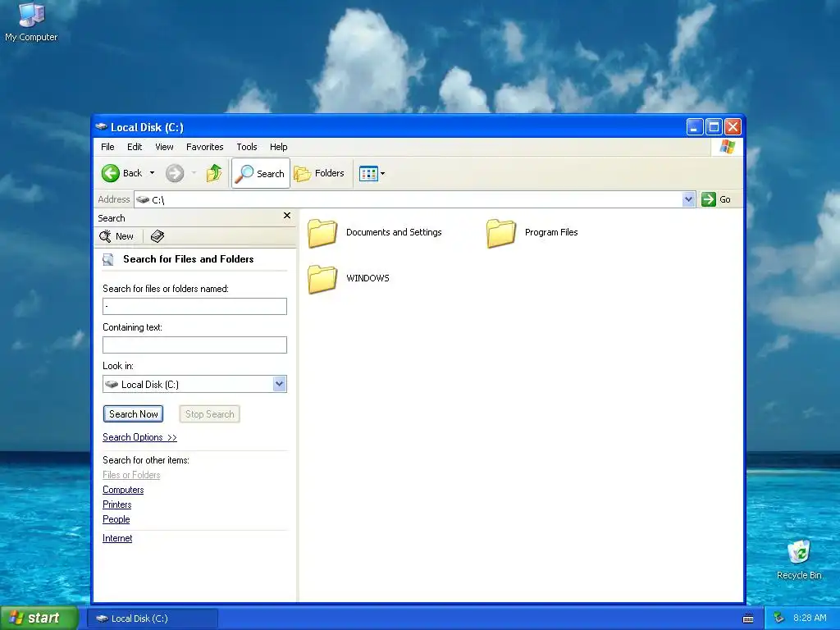Open the Forward history dropdown arrow

[x=194, y=173]
